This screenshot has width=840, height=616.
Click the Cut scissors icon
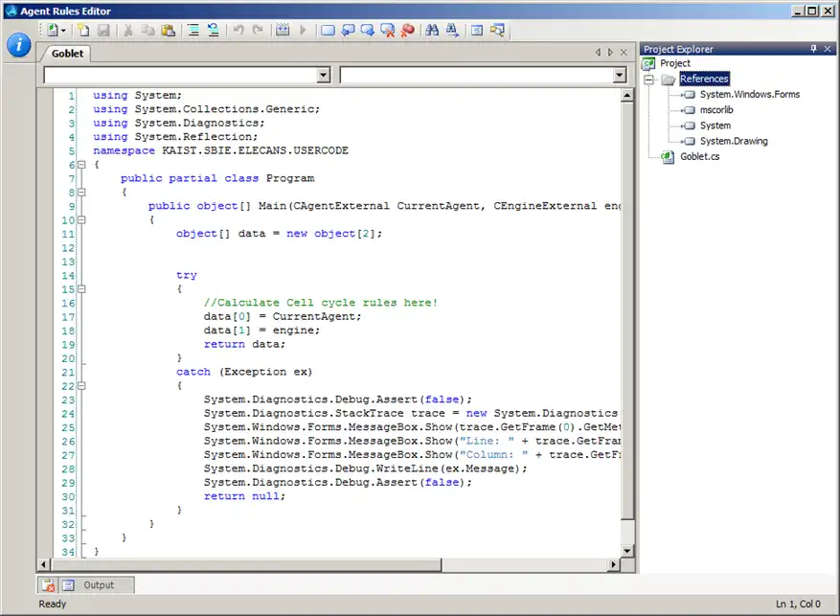[128, 30]
